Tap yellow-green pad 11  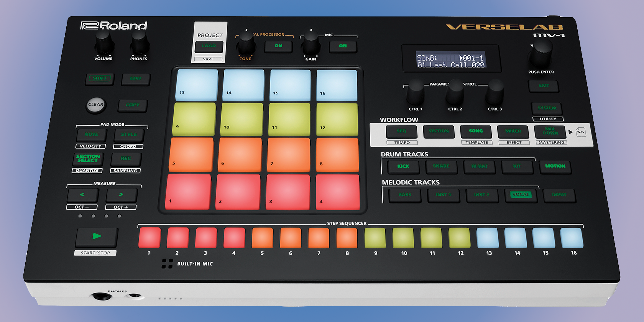(x=289, y=119)
